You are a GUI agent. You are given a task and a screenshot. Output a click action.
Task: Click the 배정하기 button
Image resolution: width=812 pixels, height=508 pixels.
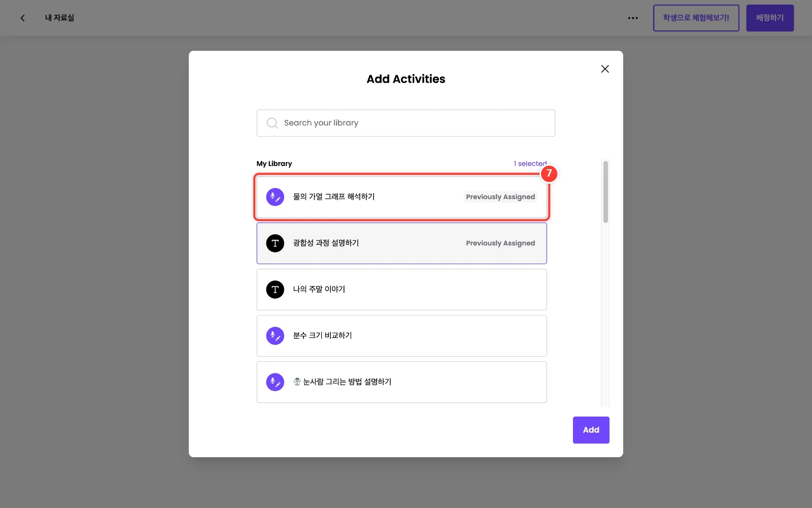(x=770, y=18)
